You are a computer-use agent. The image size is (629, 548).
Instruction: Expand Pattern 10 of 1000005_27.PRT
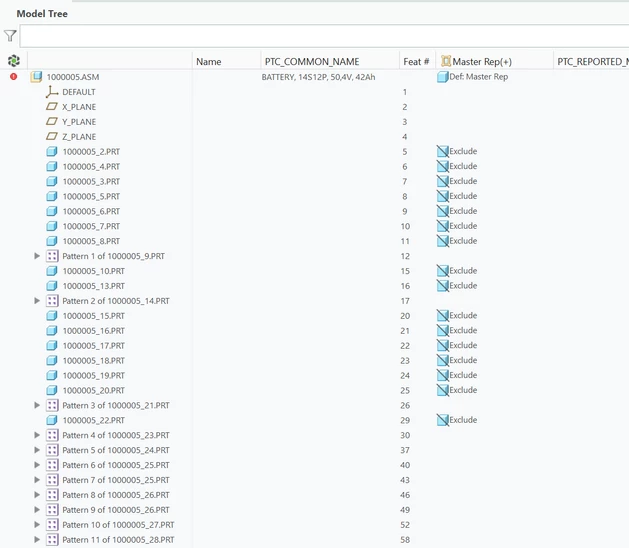coord(37,525)
